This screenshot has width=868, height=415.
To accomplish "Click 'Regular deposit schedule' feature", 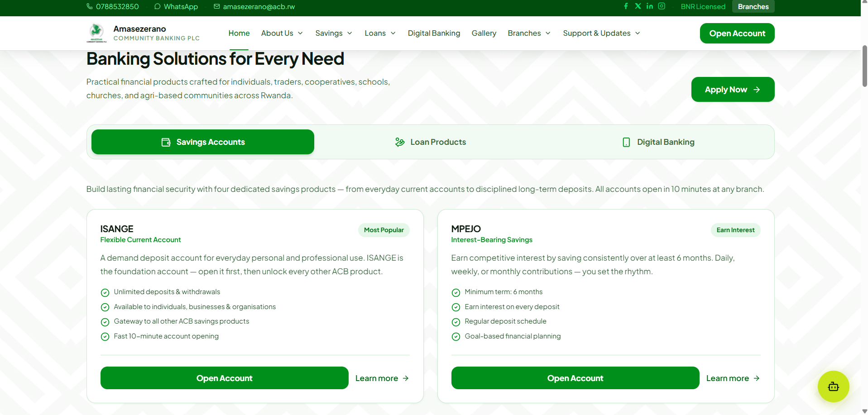I will coord(505,321).
